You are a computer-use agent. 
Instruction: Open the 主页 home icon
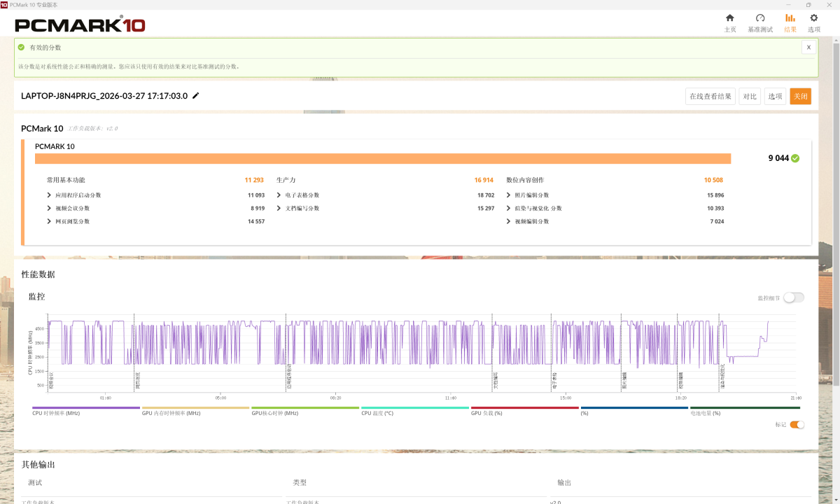pyautogui.click(x=730, y=18)
